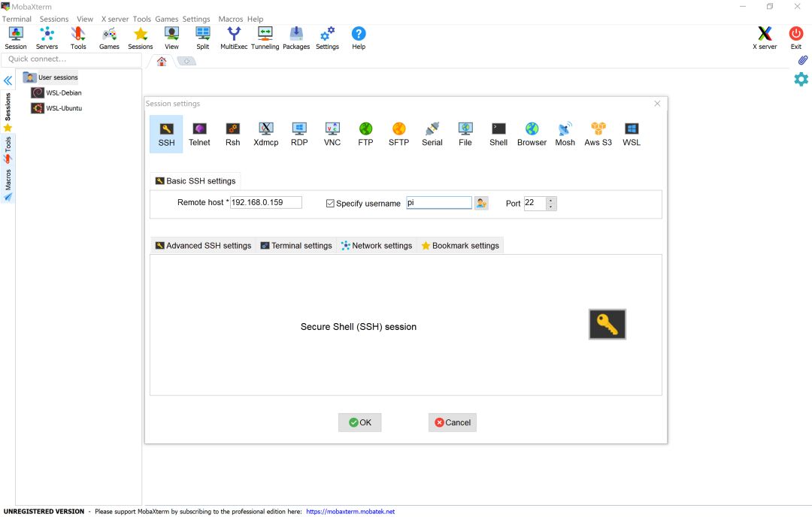Screen dimensions: 812x517
Task: Switch to the Tools sidebar tab
Action: pyautogui.click(x=8, y=150)
